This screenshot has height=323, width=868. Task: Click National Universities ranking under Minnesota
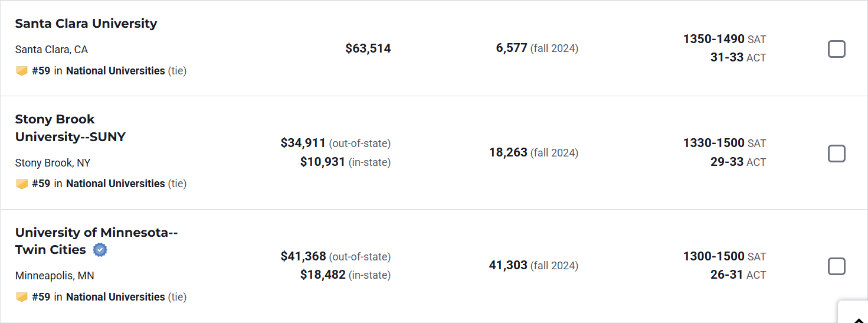tap(115, 297)
